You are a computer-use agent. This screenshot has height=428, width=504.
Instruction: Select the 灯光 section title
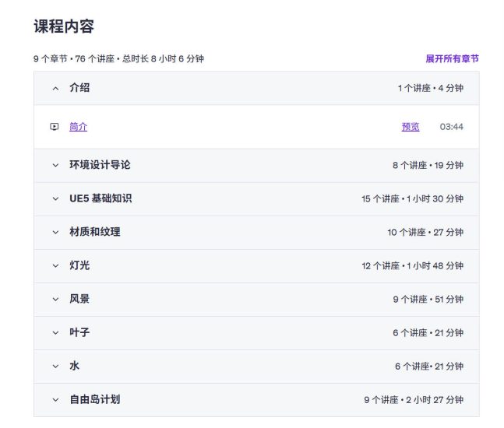[x=79, y=265]
